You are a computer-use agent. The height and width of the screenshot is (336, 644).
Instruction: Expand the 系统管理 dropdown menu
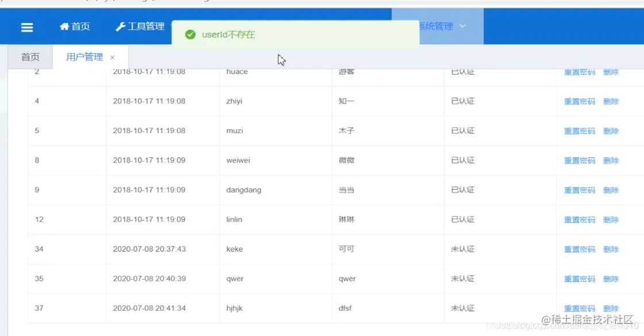[x=442, y=26]
